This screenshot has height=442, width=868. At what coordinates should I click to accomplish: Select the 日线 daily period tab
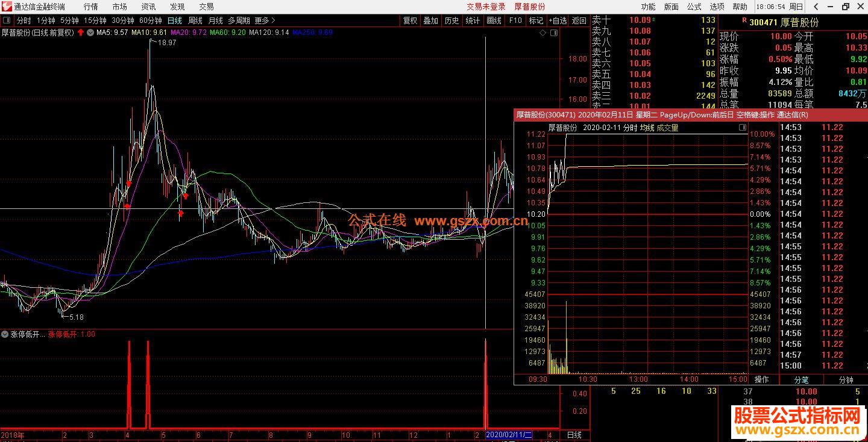pos(175,20)
